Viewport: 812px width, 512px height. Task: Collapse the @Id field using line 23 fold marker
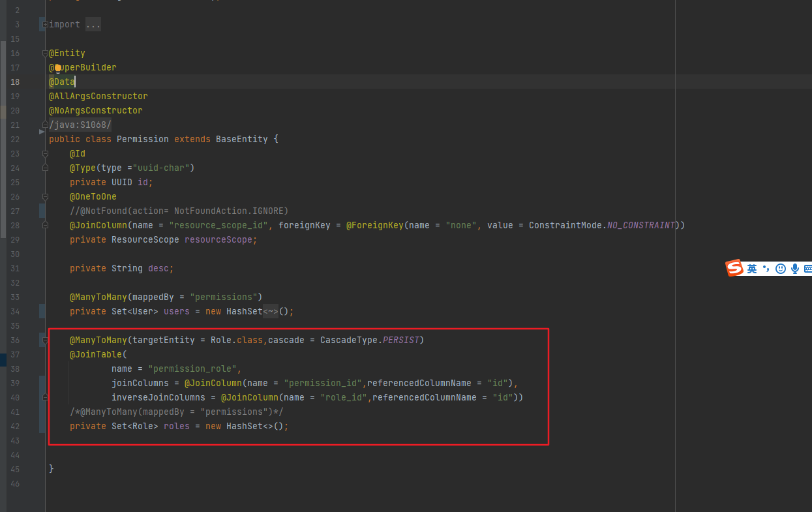tap(44, 153)
